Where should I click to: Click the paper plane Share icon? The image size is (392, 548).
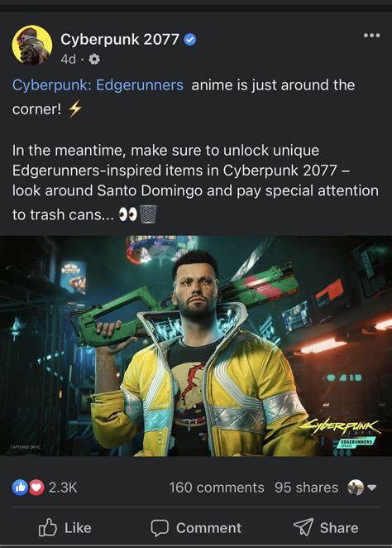(303, 527)
